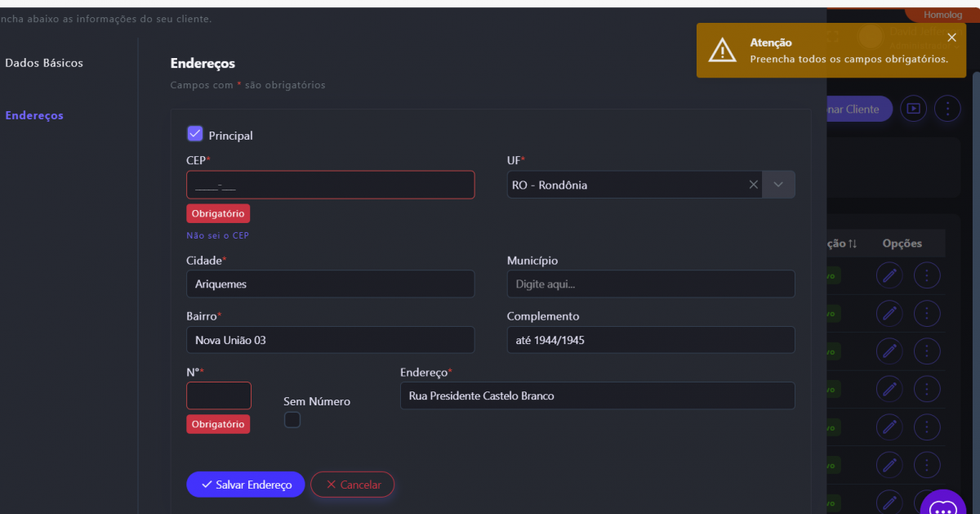Viewport: 980px width, 514px height.
Task: Click the pencil edit icon in first row
Action: pos(889,275)
